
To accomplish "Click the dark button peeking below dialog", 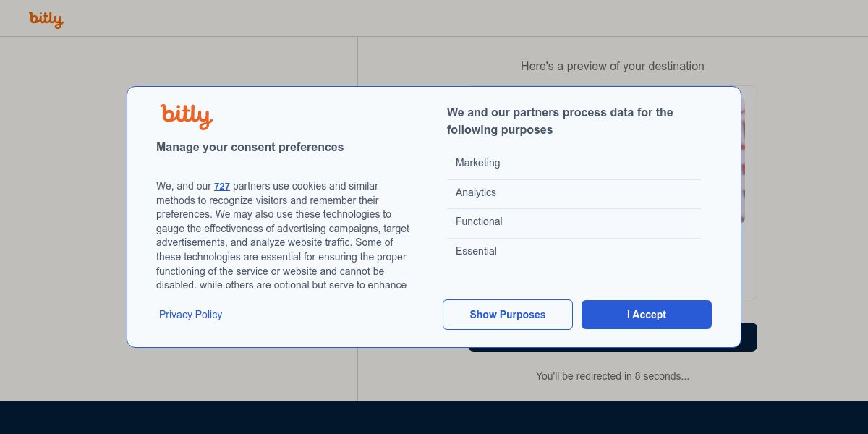I will click(749, 338).
